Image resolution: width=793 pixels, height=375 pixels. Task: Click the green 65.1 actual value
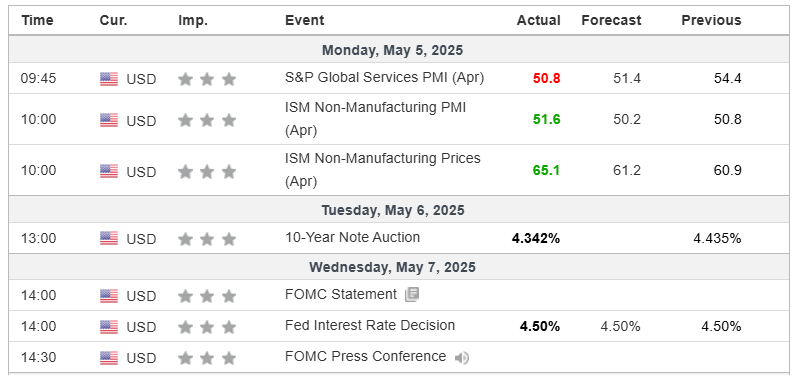click(x=546, y=170)
